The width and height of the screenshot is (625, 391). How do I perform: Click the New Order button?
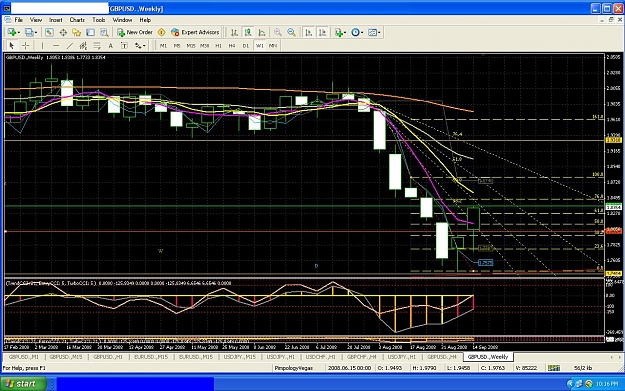[135, 32]
